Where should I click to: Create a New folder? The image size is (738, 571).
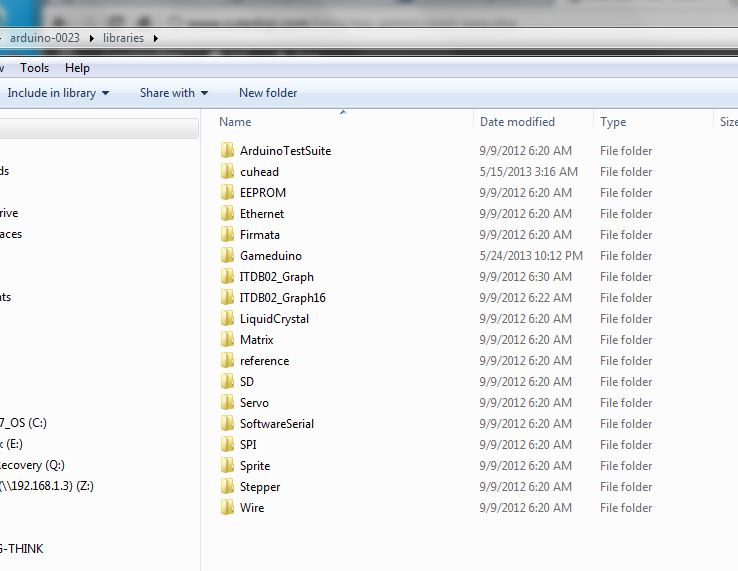268,93
